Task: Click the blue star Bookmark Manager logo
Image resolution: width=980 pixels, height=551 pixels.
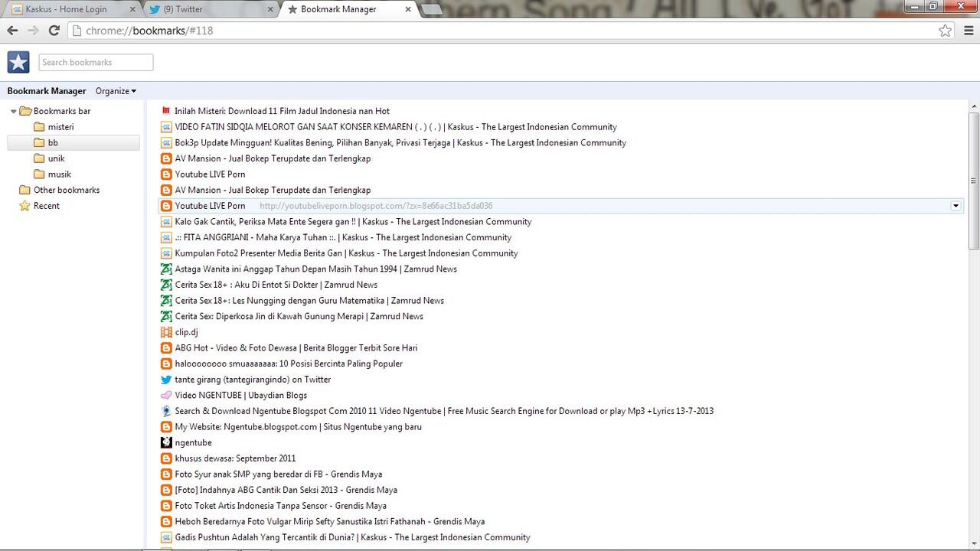Action: coord(18,62)
